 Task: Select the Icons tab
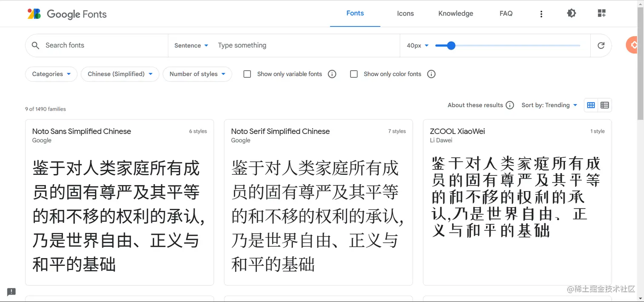coord(405,14)
